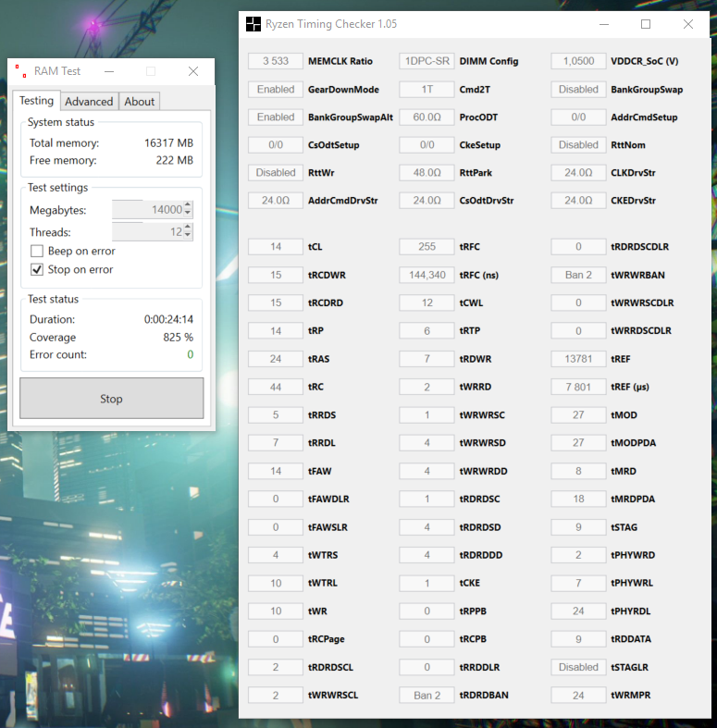717x728 pixels.
Task: Decrease Megabytes with the down arrow
Action: click(188, 213)
